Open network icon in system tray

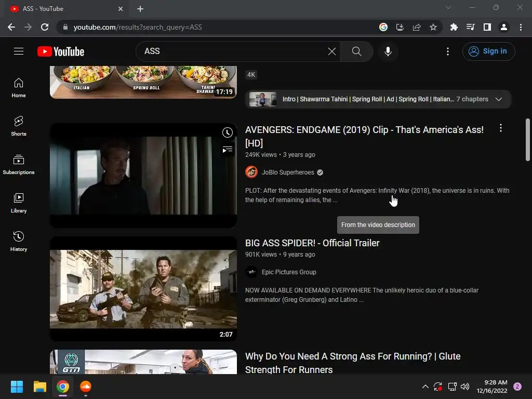click(452, 387)
